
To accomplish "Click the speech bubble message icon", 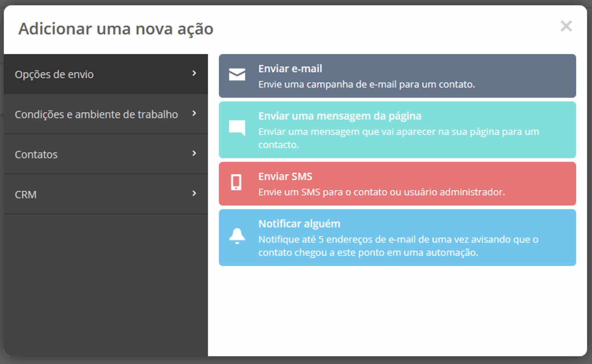I will click(x=237, y=128).
